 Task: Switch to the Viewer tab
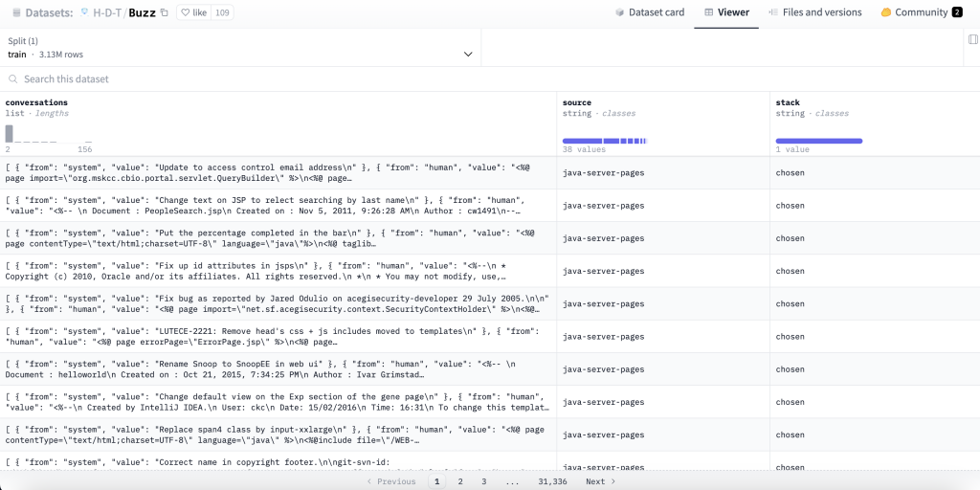pos(726,12)
